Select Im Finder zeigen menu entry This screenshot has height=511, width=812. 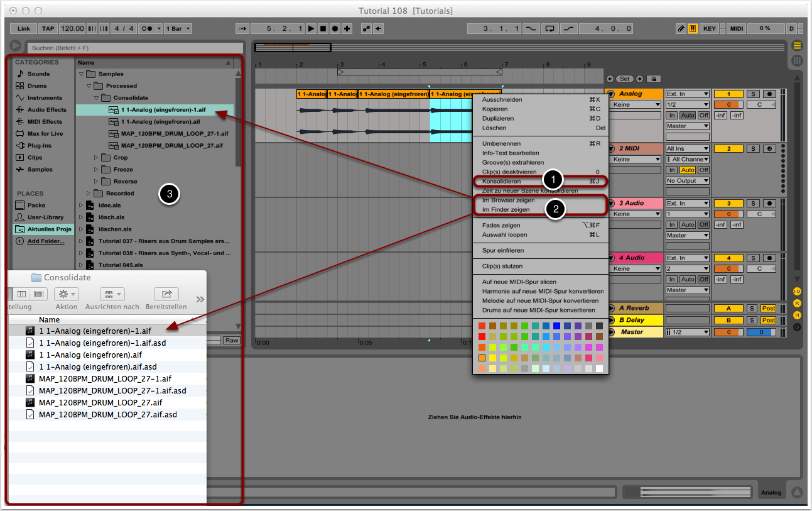pos(506,210)
